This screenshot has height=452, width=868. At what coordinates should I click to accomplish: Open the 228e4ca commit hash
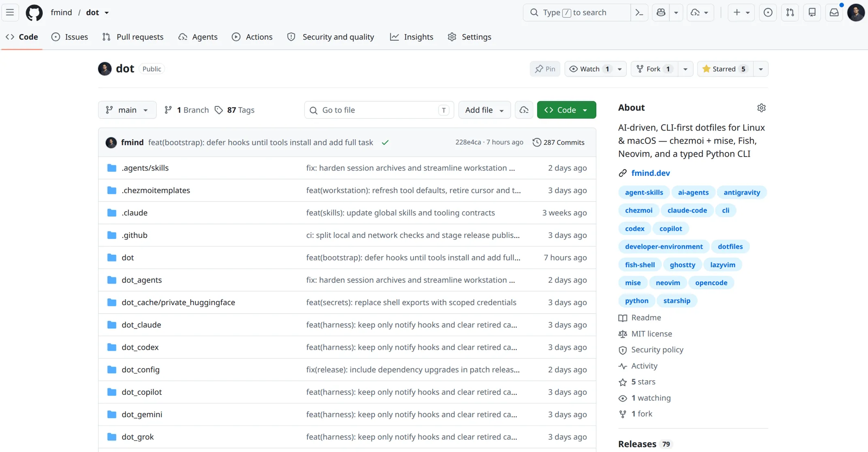tap(468, 142)
